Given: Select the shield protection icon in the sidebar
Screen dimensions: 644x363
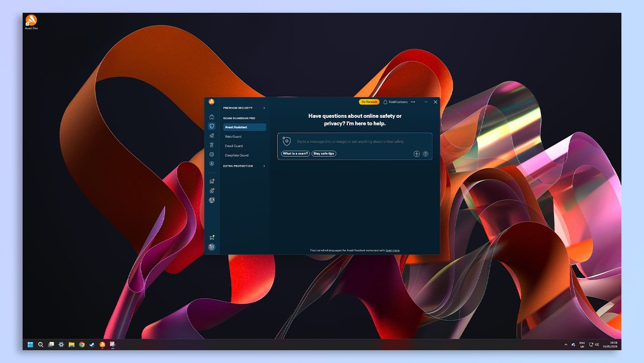Looking at the screenshot, I should click(212, 126).
